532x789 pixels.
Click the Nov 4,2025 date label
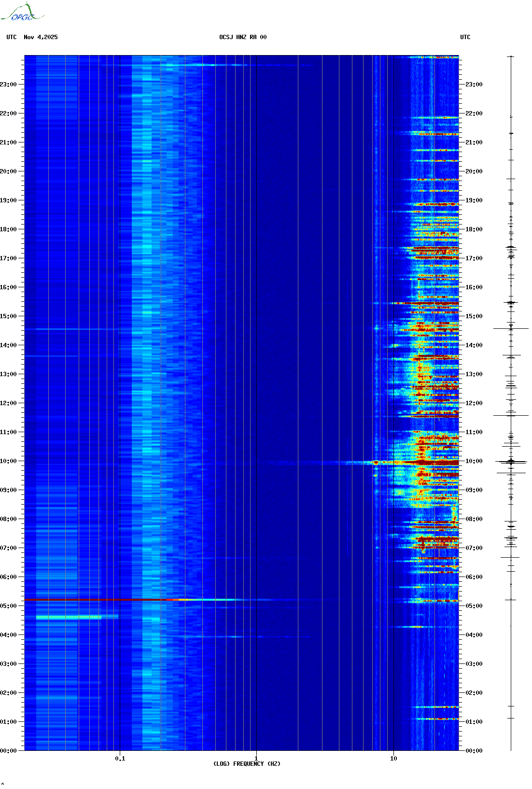click(41, 37)
